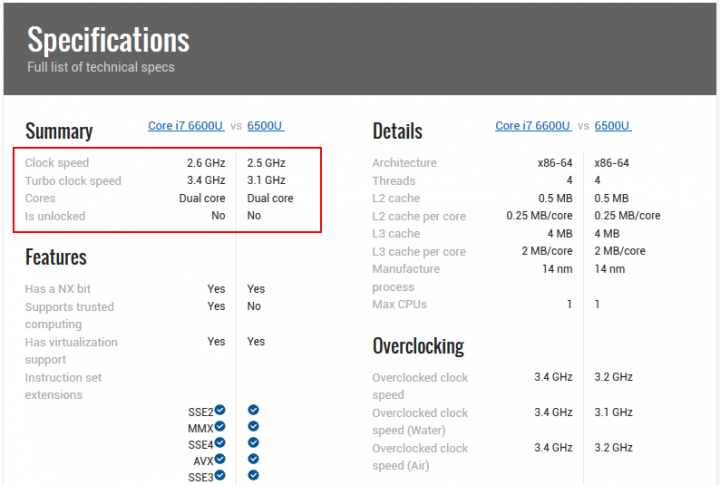Viewport: 720px width, 485px height.
Task: Click the 'Overclocked clock speed (Air)' label
Action: 420,457
